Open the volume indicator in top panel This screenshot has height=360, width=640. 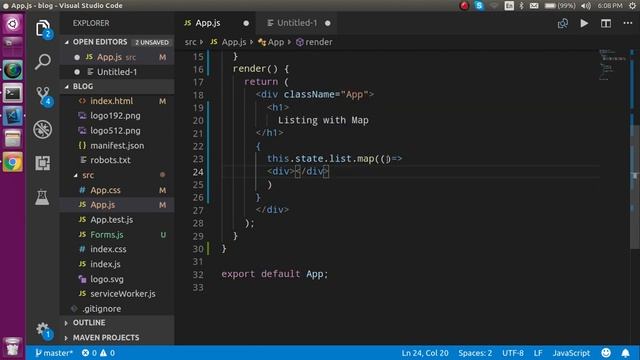coord(586,5)
